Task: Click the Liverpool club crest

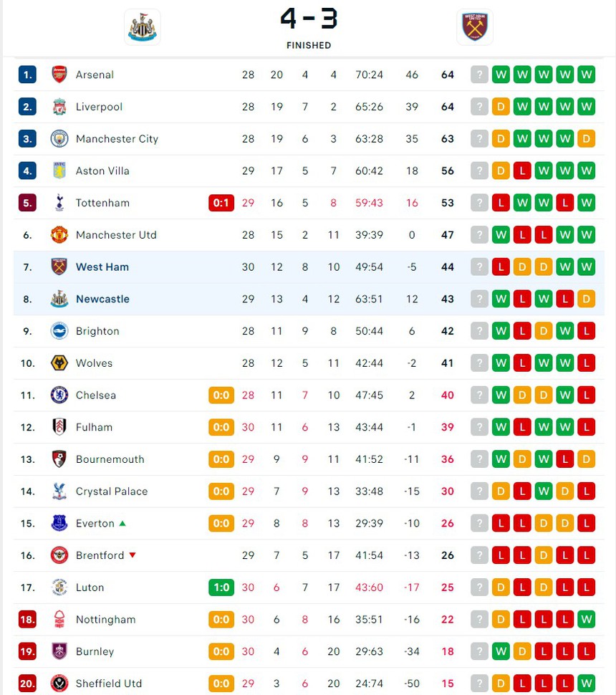Action: coord(59,107)
